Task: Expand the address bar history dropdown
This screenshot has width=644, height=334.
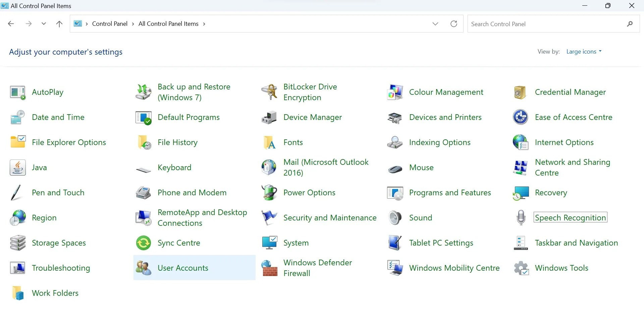Action: [435, 23]
